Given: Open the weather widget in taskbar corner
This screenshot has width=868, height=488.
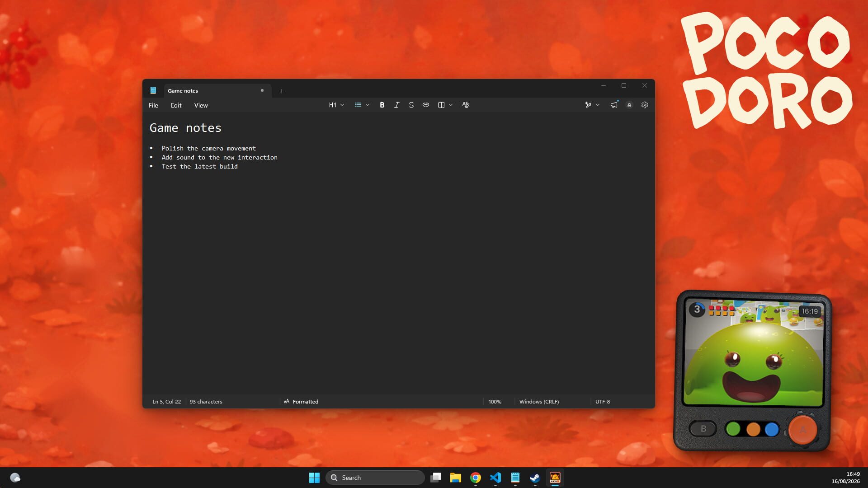Looking at the screenshot, I should 15,478.
